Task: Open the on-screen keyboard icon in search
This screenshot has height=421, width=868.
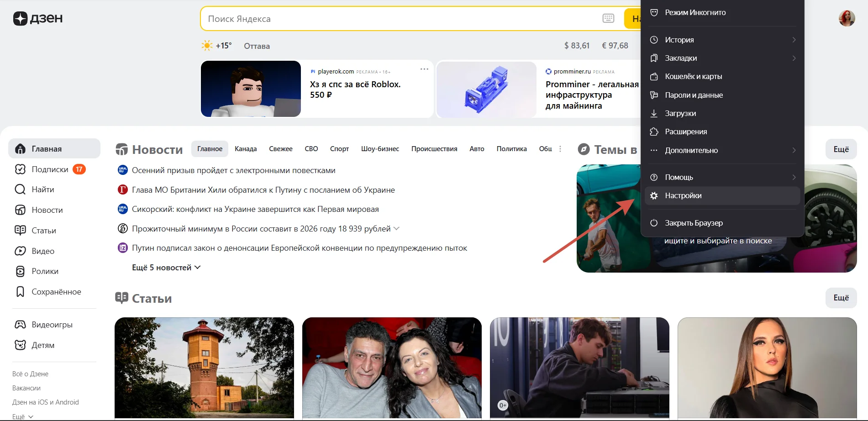Action: 608,19
